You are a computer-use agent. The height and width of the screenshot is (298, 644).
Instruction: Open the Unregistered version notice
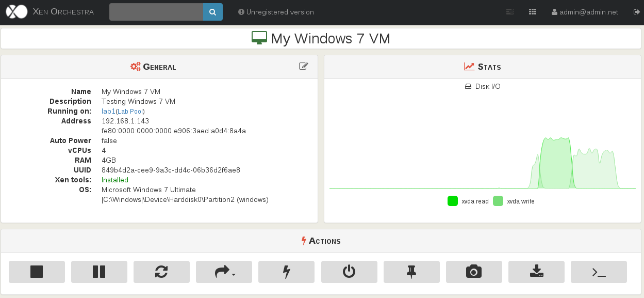(276, 12)
